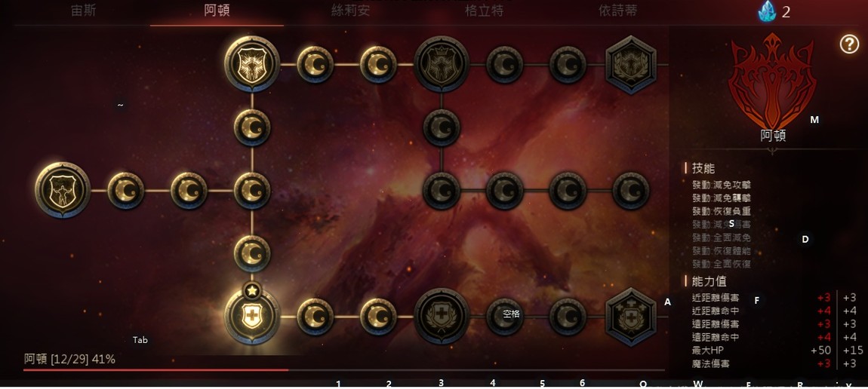Click the blue crystal currency icon
The width and height of the screenshot is (868, 389).
tap(767, 11)
